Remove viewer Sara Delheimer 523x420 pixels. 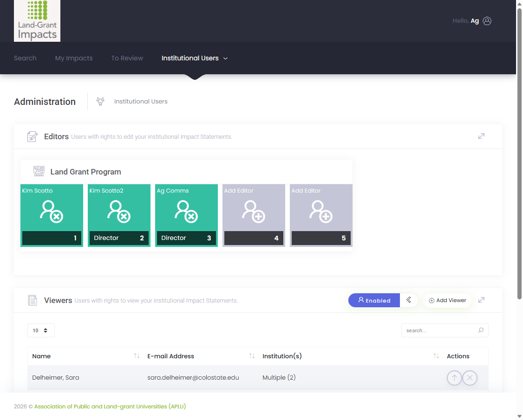click(x=470, y=378)
